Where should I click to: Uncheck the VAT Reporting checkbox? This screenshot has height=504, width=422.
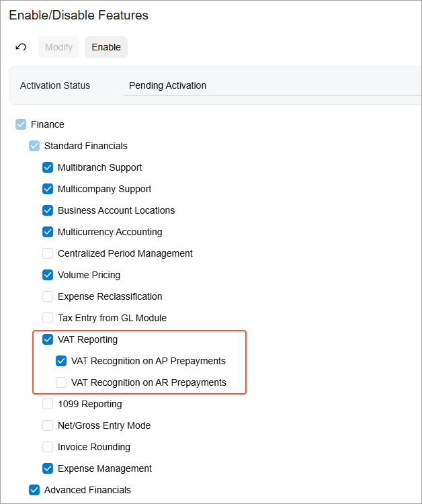[48, 339]
